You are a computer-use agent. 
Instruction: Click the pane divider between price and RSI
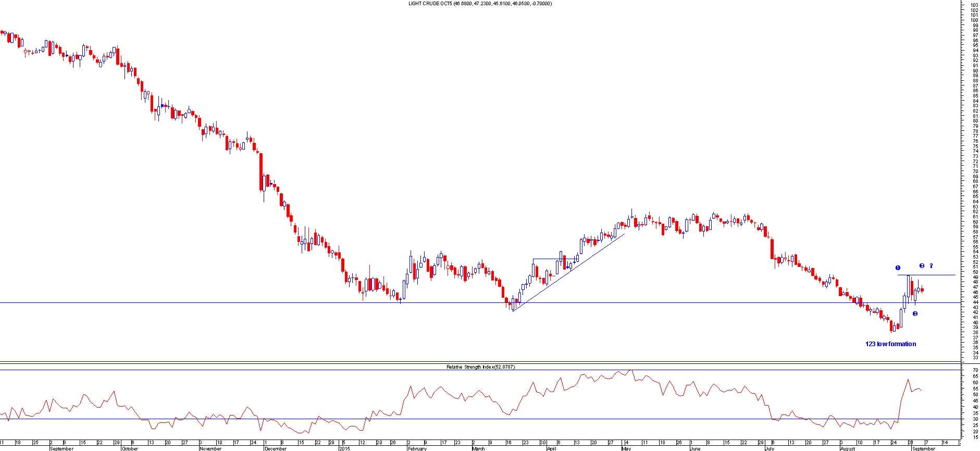[479, 362]
